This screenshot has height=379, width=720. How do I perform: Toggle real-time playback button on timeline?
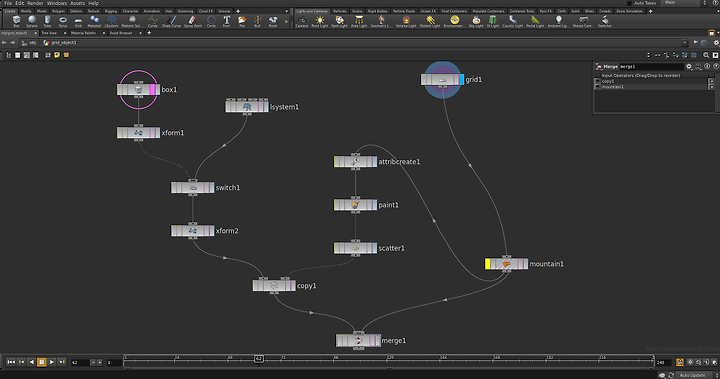(680, 362)
